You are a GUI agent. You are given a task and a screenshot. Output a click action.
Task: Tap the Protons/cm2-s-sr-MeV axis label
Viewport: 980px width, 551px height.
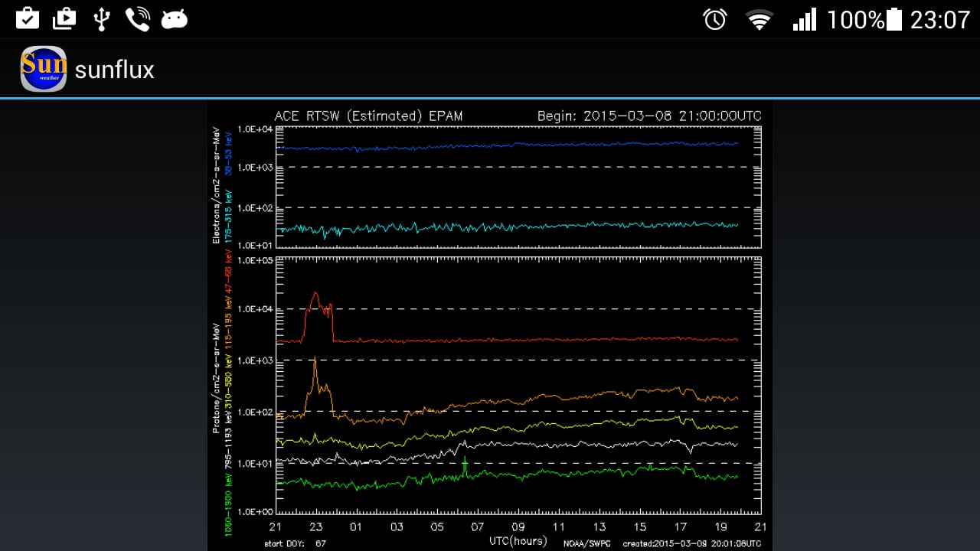click(216, 378)
